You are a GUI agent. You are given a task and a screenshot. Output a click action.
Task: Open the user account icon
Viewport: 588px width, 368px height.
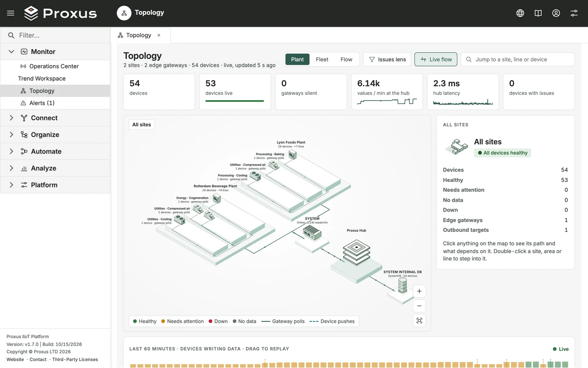tap(556, 13)
